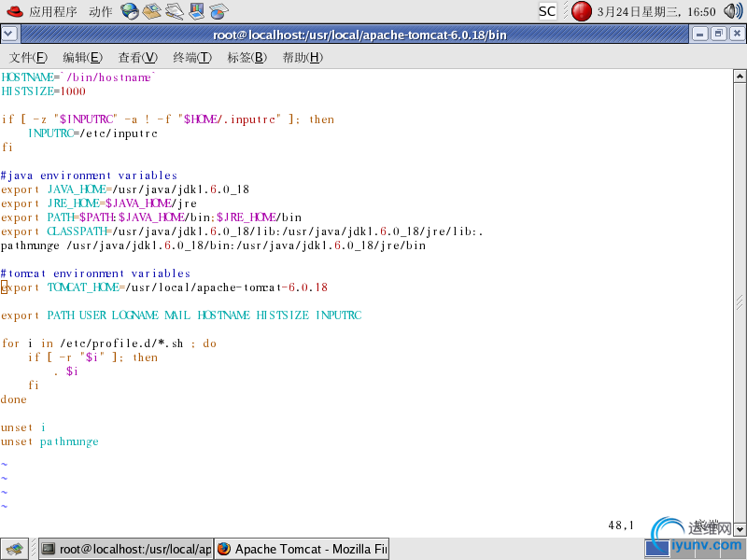Viewport: 747px width, 560px height.
Task: Launch the spreadsheet chart panel icon
Action: pos(218,11)
